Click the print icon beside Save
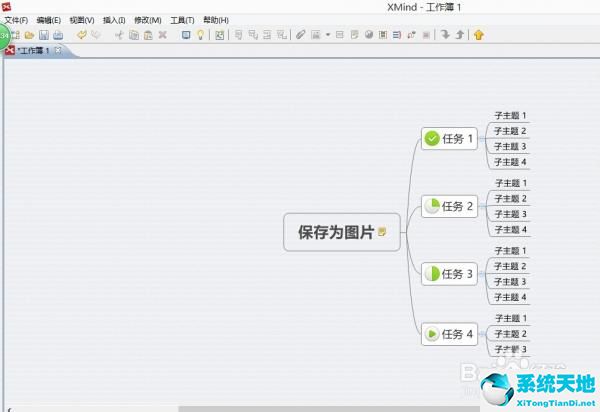The image size is (600, 412). pos(58,35)
